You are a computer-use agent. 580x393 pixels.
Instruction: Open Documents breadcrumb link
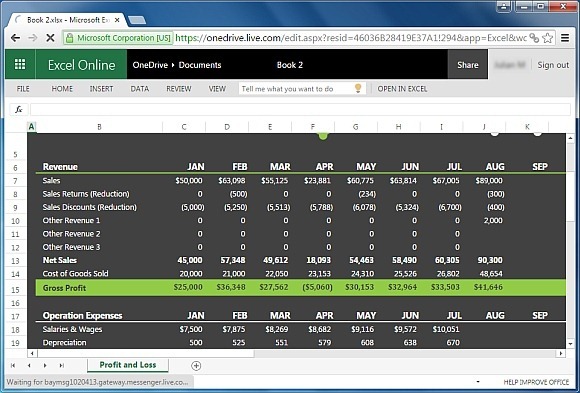[x=200, y=65]
